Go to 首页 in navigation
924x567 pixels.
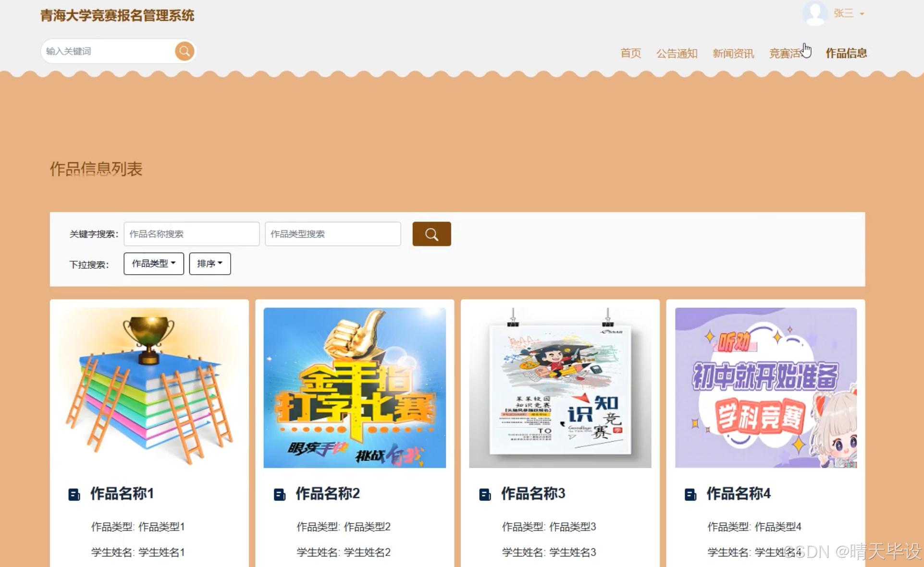click(630, 53)
